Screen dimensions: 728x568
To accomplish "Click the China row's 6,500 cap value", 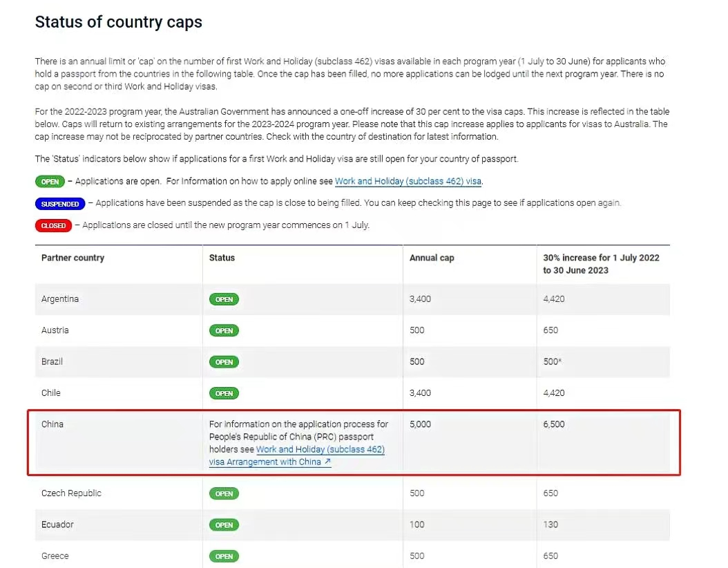I will coord(554,424).
